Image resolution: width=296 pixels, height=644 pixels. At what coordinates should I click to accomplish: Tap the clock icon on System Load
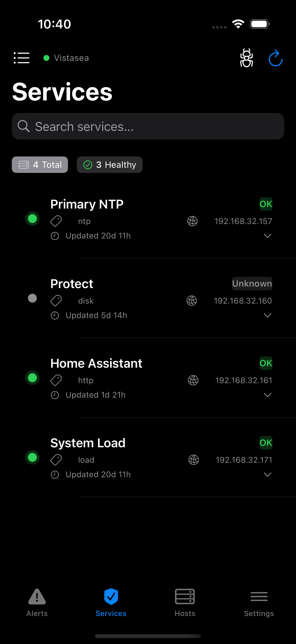click(x=55, y=475)
